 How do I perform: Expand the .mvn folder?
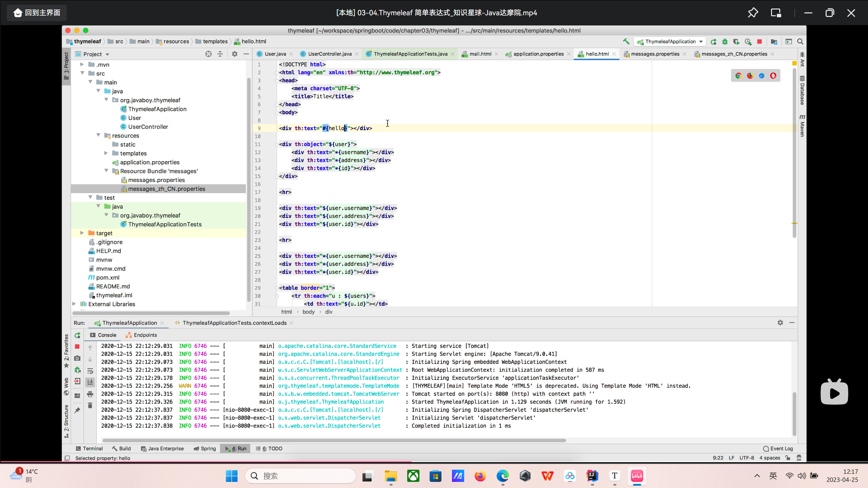(x=82, y=64)
